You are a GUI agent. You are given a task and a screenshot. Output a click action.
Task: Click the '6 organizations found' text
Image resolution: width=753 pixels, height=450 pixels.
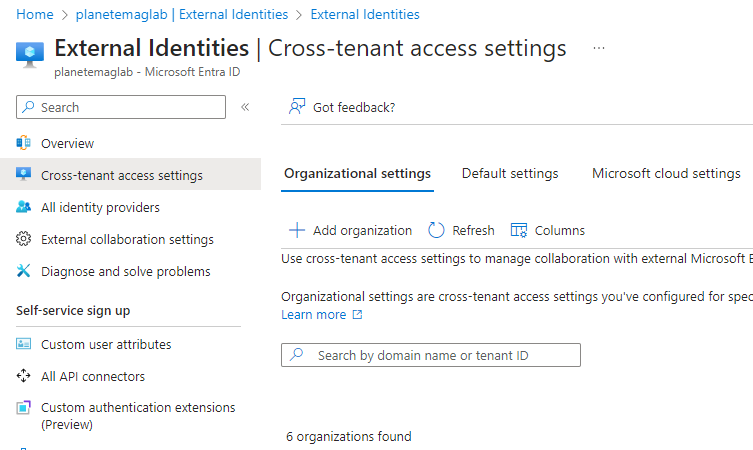pyautogui.click(x=349, y=436)
